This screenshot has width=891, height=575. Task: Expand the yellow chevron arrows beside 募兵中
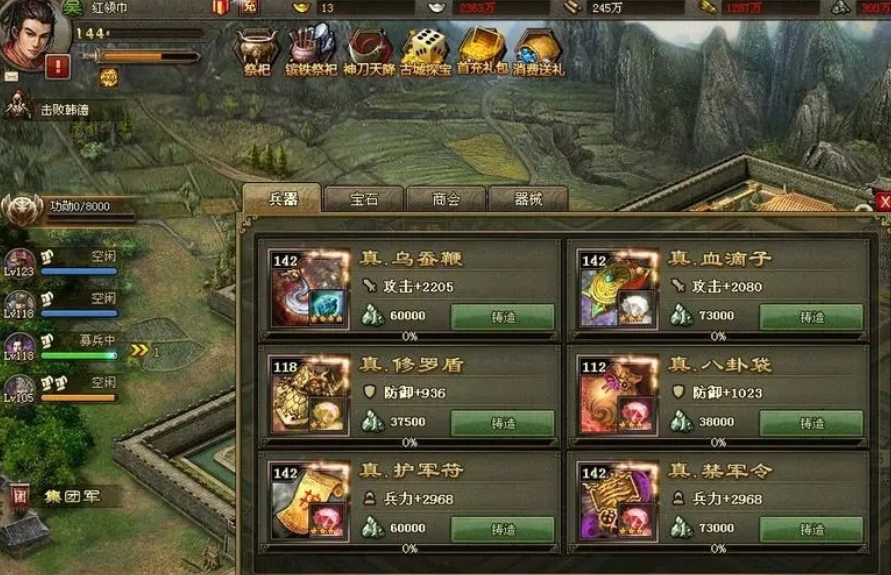pyautogui.click(x=139, y=350)
